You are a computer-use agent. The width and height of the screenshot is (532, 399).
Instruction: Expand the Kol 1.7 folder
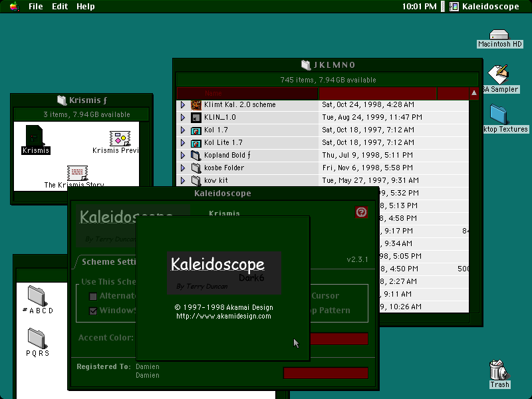(182, 130)
